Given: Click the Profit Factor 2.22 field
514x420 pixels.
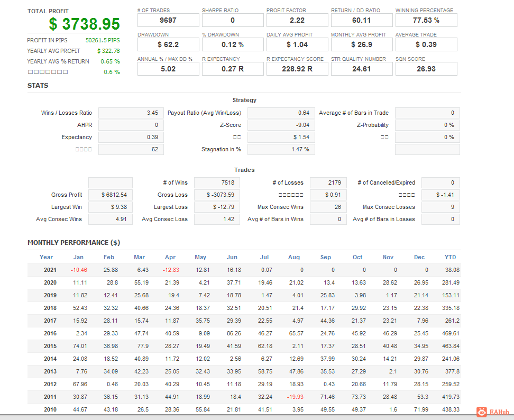Looking at the screenshot, I should 297,20.
